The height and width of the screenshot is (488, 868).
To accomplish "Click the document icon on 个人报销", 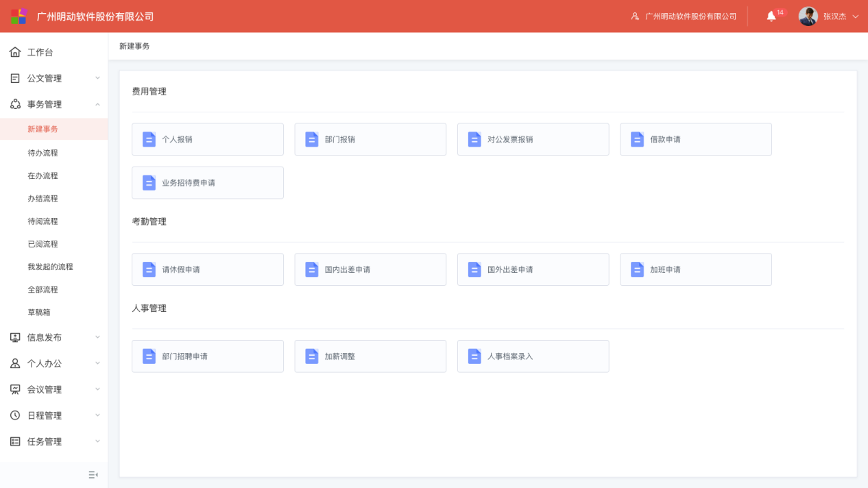I will (x=149, y=139).
